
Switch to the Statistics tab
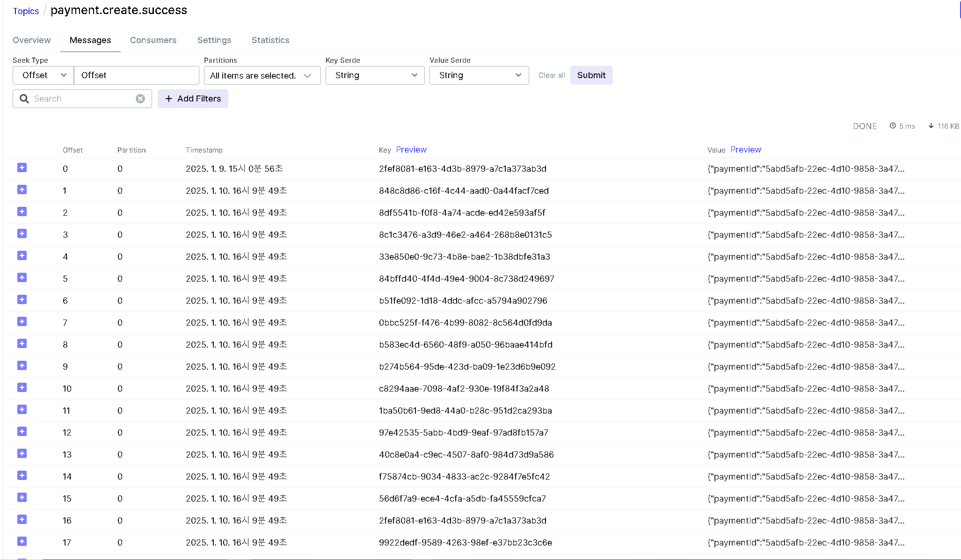[270, 40]
